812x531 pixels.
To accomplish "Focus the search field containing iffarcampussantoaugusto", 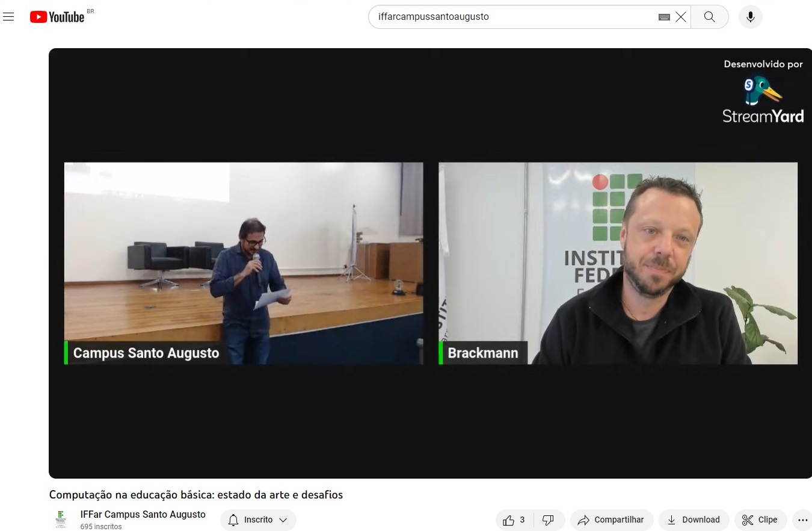I will (x=511, y=17).
